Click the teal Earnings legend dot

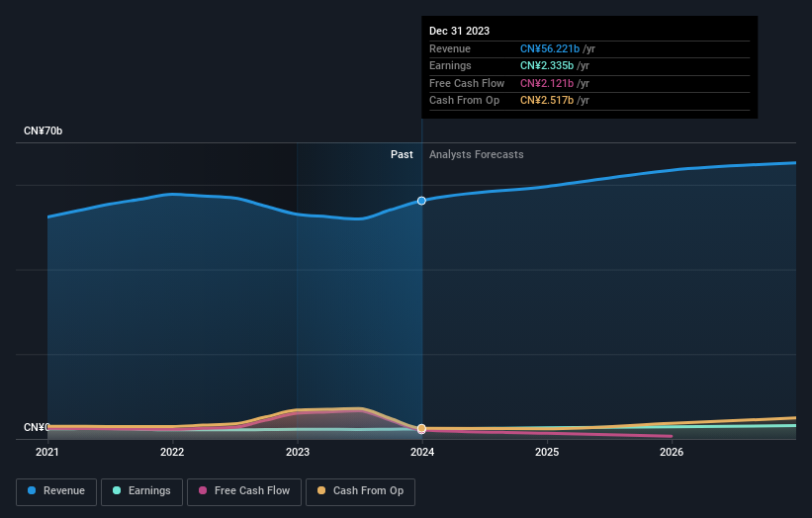(117, 490)
